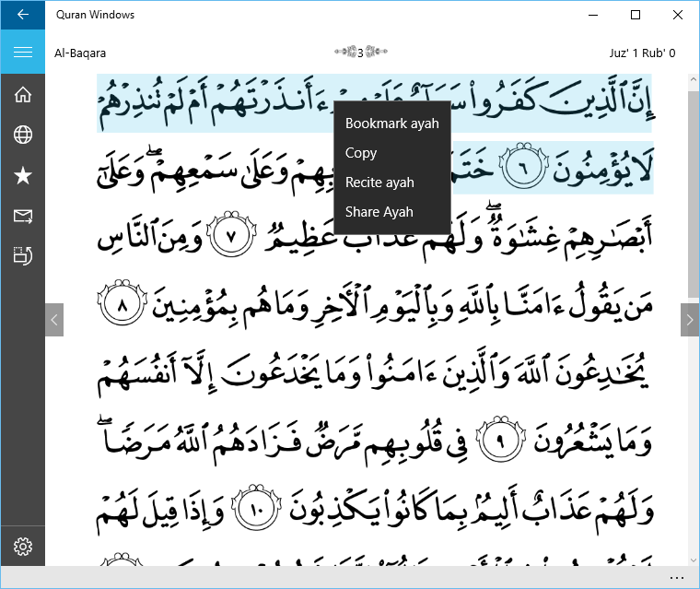Open the more options ellipsis
The height and width of the screenshot is (589, 700).
click(677, 578)
